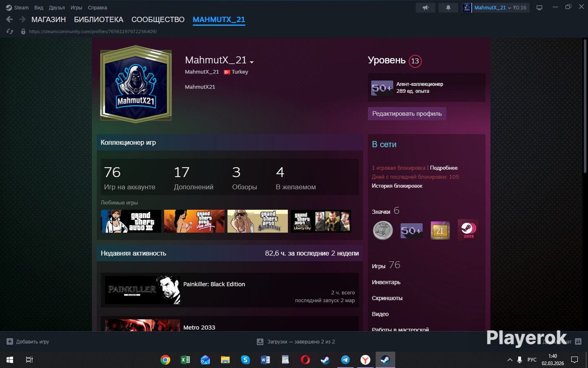
Task: Follow the Подробнее link
Action: click(x=444, y=168)
